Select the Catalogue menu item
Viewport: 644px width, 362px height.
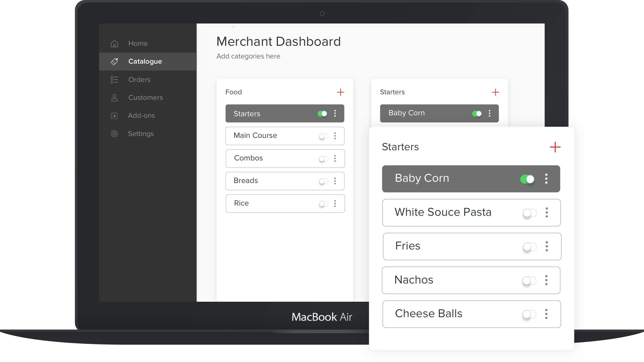[145, 61]
